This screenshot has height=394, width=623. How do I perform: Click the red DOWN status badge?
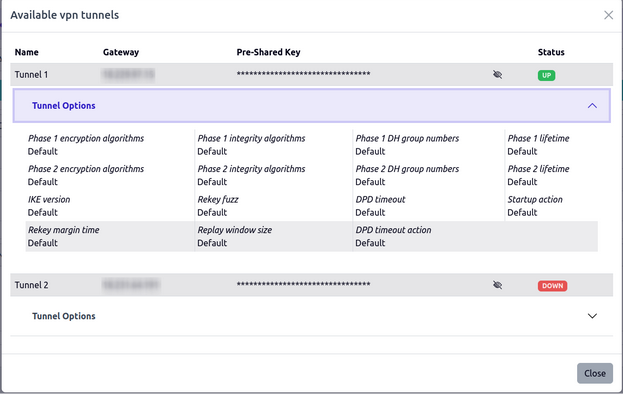(552, 286)
